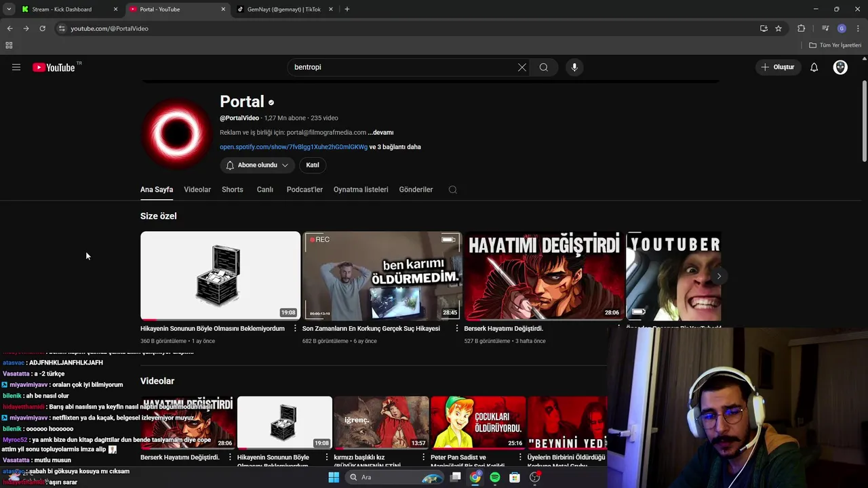Image resolution: width=868 pixels, height=488 pixels.
Task: Start voice search with microphone icon
Action: point(574,67)
